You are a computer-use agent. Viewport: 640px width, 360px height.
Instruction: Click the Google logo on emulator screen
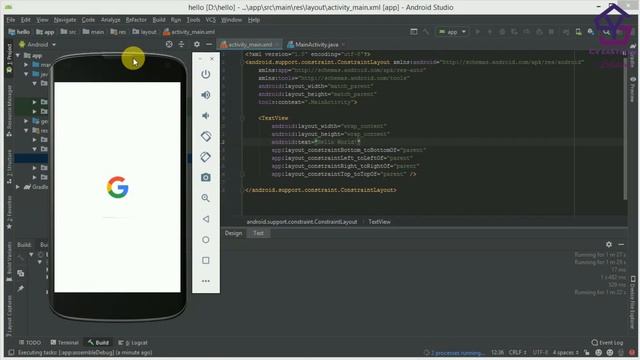pos(118,187)
